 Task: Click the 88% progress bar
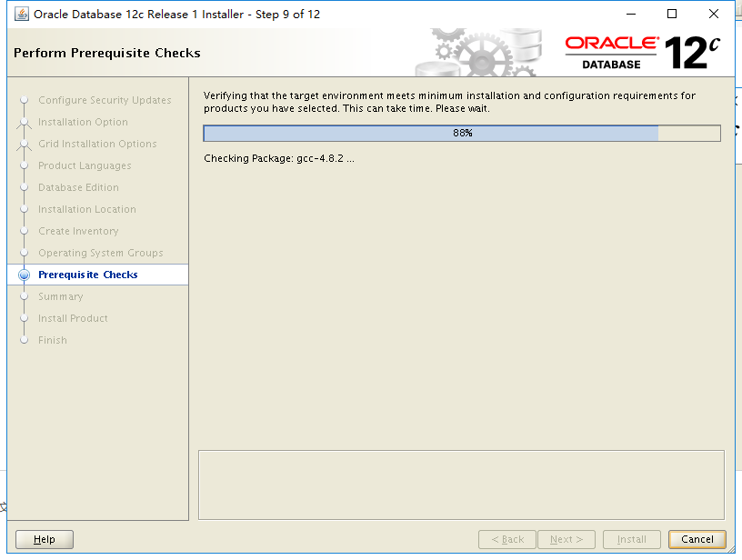coord(462,133)
